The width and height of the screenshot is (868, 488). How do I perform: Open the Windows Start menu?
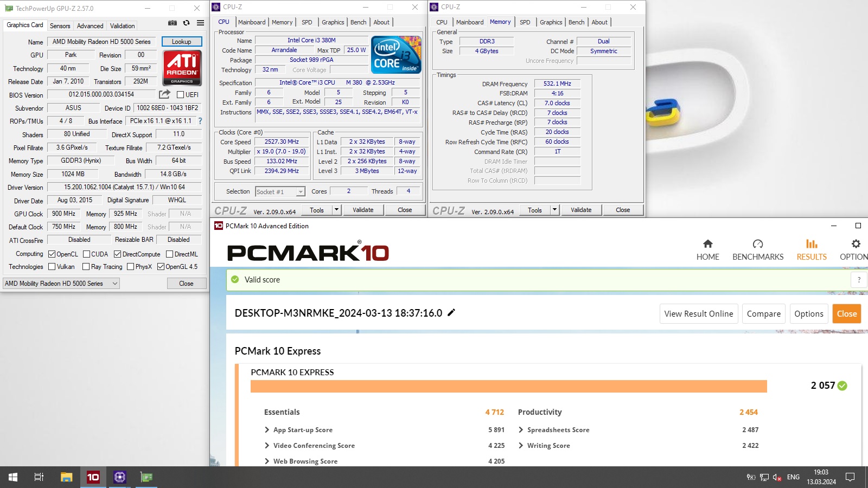pyautogui.click(x=13, y=477)
